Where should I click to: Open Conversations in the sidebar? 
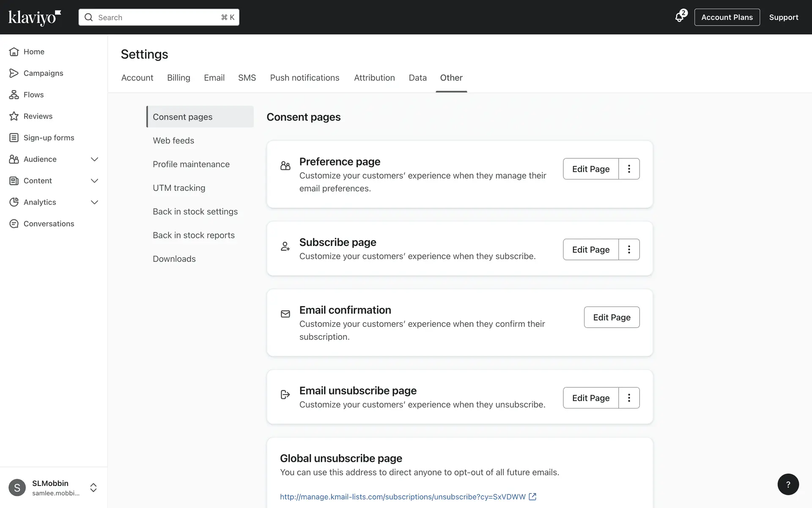pyautogui.click(x=49, y=224)
